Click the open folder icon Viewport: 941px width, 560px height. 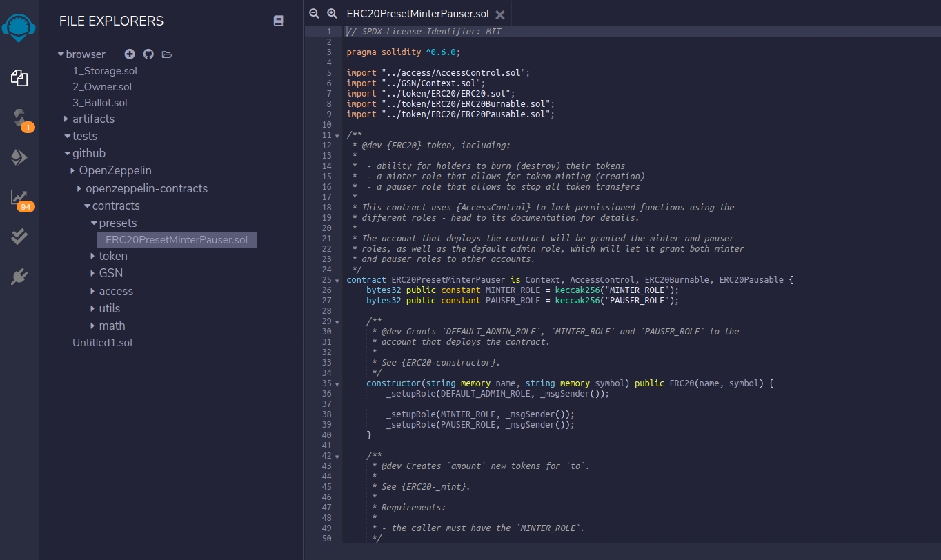[x=167, y=54]
